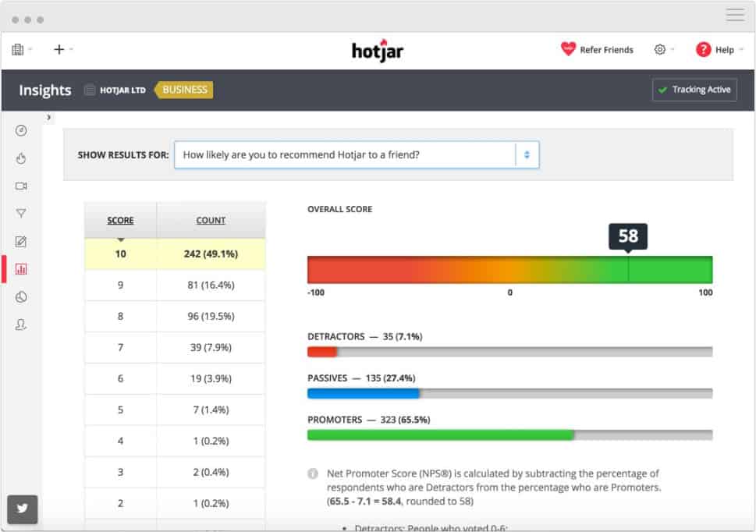Open the settings gear dropdown
The width and height of the screenshot is (756, 532).
coord(664,49)
